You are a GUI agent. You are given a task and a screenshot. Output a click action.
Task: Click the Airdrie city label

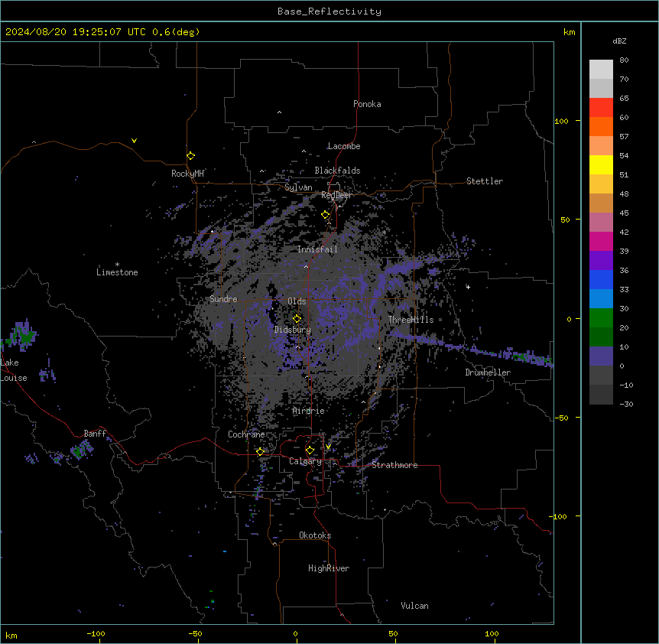tap(308, 411)
